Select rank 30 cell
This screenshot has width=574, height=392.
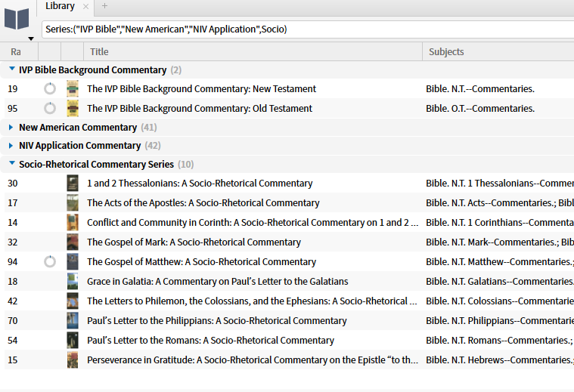13,184
